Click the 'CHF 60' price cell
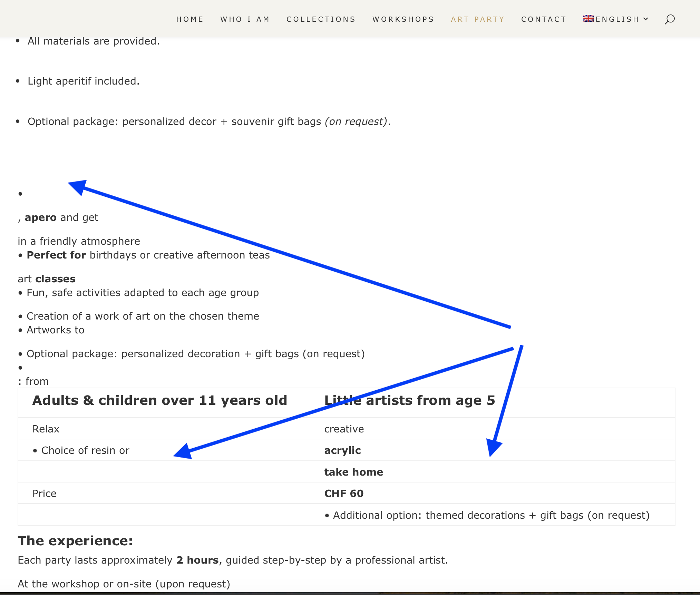Image resolution: width=700 pixels, height=595 pixels. pyautogui.click(x=344, y=494)
